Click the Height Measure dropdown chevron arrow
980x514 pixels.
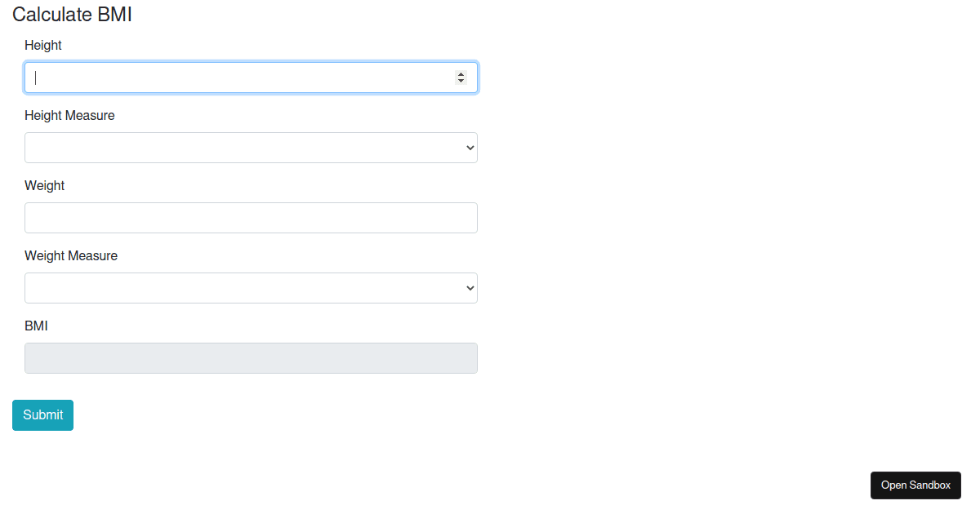pos(469,148)
